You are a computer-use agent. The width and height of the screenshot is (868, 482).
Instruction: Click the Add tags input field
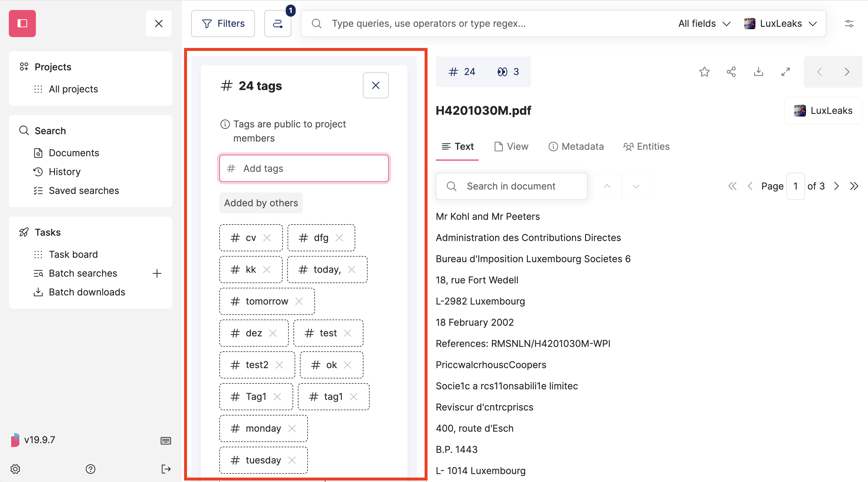click(x=304, y=168)
